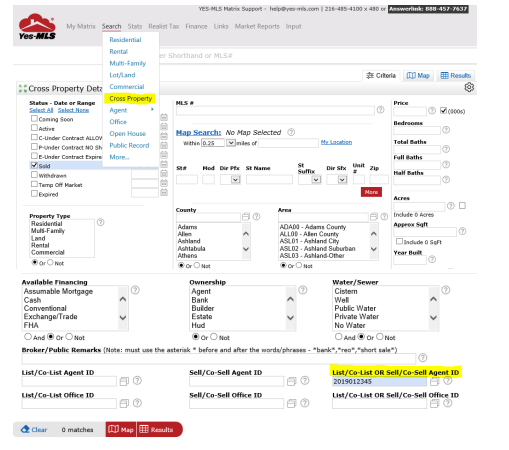
Task: Select And radio under Available Financing
Action: click(28, 337)
